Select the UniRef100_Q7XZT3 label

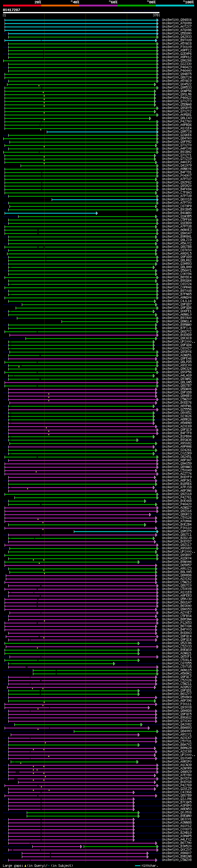coord(177,101)
